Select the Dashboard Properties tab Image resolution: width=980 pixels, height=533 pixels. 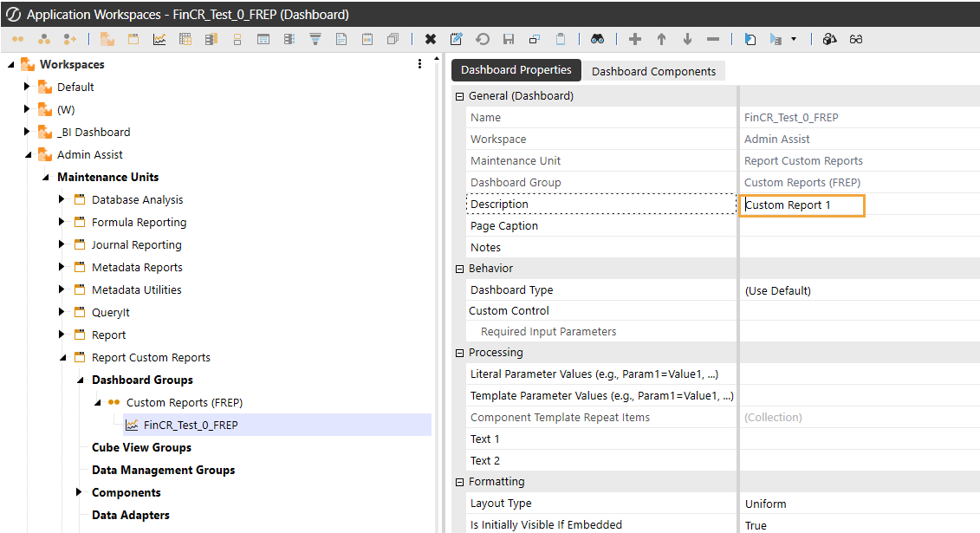coord(516,70)
